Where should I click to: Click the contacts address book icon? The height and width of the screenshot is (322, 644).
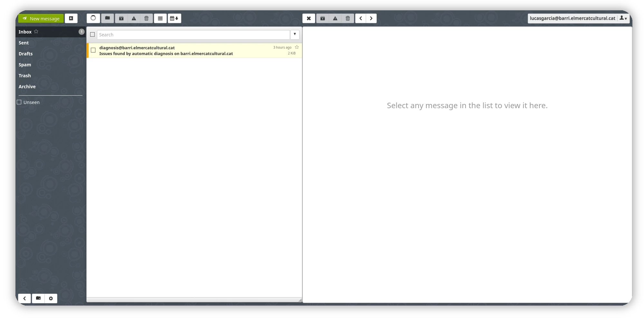(71, 18)
